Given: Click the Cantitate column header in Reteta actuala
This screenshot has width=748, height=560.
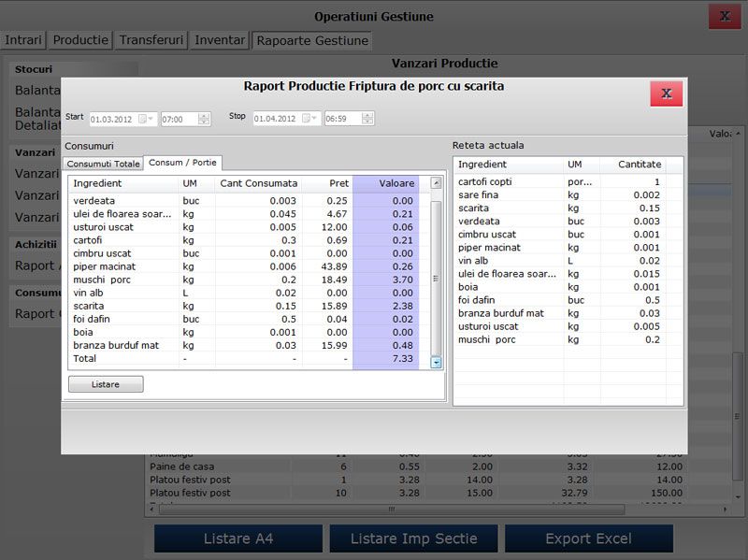Looking at the screenshot, I should 633,165.
